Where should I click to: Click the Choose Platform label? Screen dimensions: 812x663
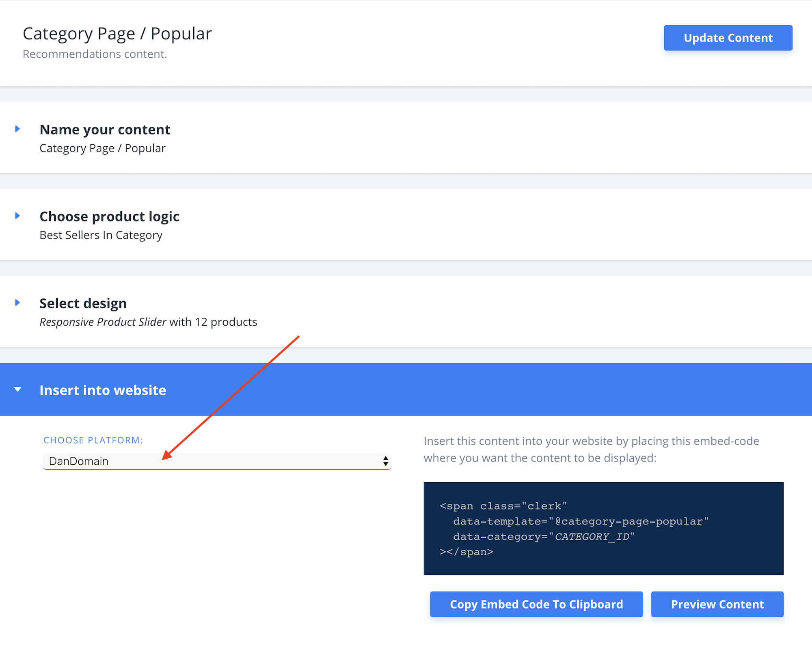pos(93,440)
